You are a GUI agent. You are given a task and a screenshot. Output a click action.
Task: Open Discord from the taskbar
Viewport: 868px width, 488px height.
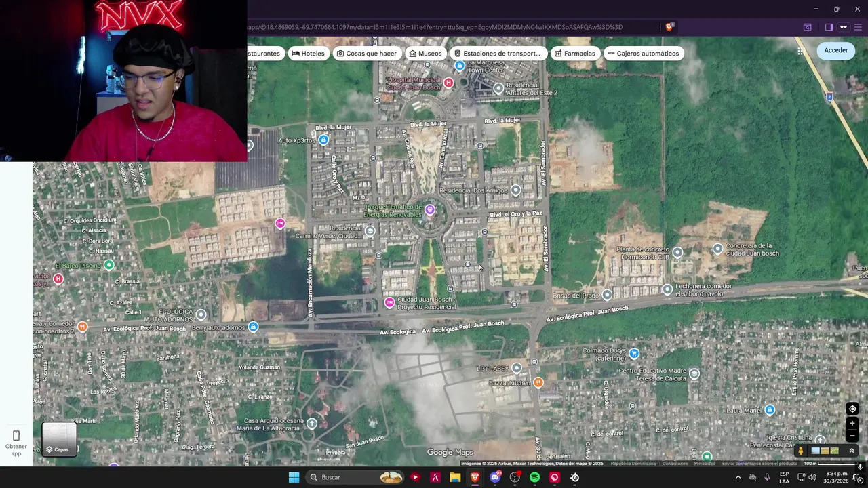point(495,477)
